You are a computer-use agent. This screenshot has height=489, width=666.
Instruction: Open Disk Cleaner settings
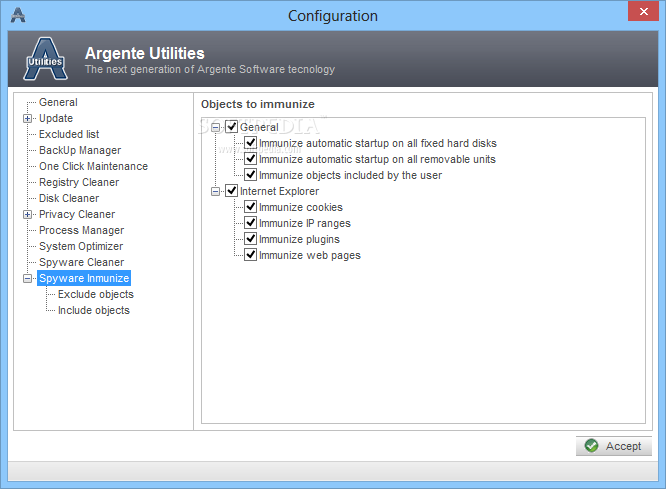tap(69, 198)
